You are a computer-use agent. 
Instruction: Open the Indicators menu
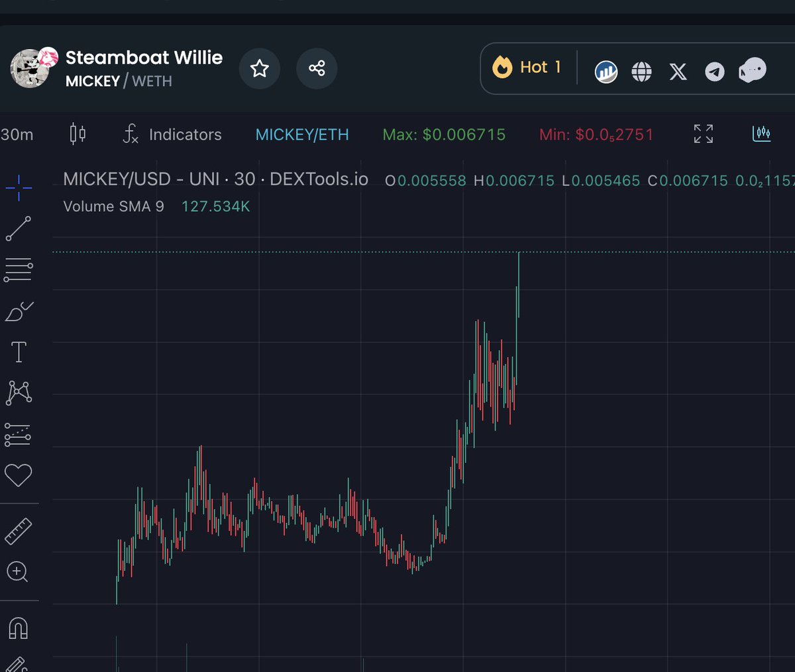(173, 134)
